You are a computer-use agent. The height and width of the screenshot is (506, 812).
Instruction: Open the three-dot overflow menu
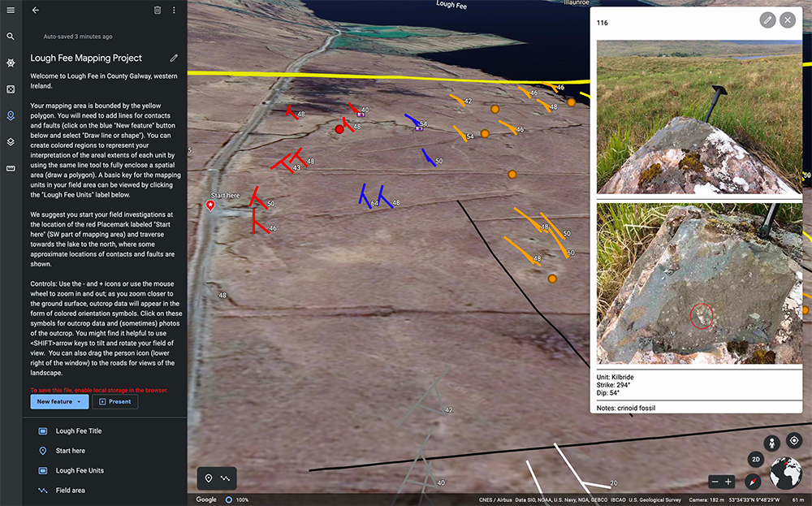pyautogui.click(x=174, y=10)
